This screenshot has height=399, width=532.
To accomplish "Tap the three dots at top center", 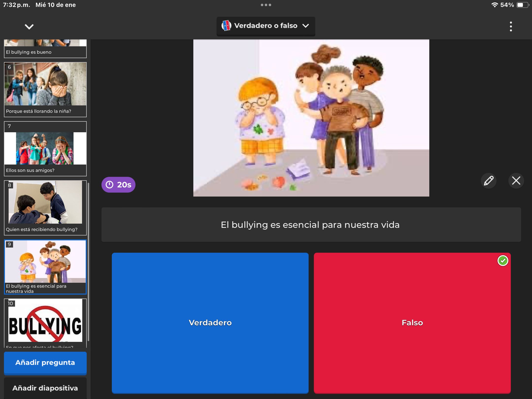I will pos(266,5).
